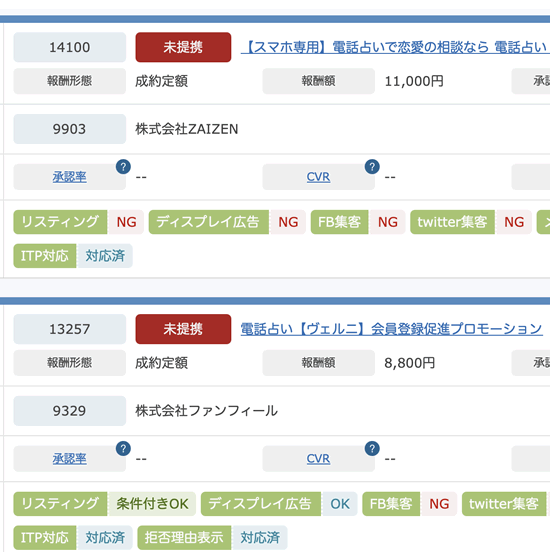The image size is (550, 552).
Task: Open 電話占い【ヴェルニ】会員登録促進プロモーション link
Action: tap(391, 329)
